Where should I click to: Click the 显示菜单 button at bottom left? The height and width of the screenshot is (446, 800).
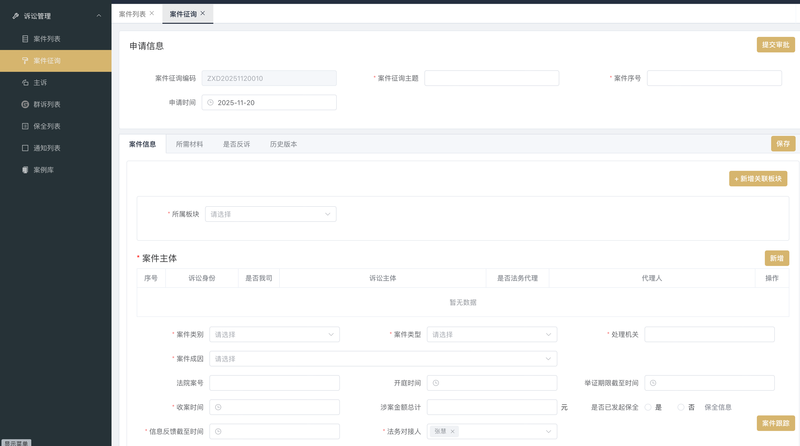tap(16, 442)
